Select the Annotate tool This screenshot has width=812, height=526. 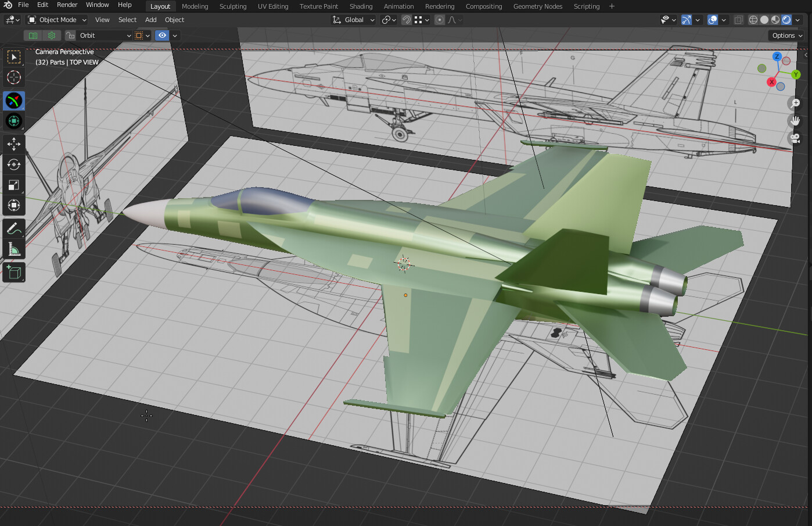(14, 229)
